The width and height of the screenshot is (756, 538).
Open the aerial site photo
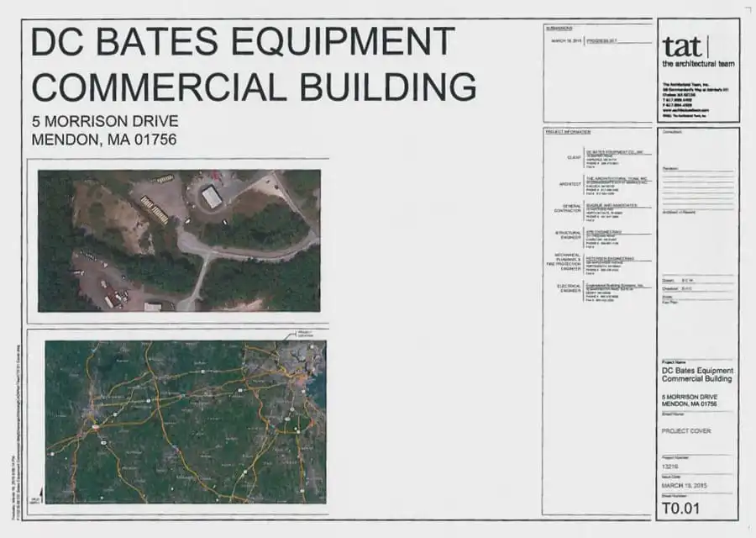(179, 240)
